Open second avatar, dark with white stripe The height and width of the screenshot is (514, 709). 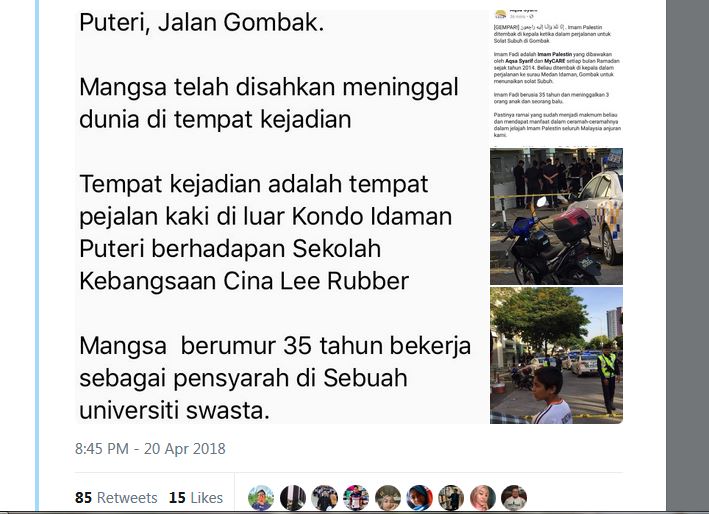pyautogui.click(x=293, y=498)
